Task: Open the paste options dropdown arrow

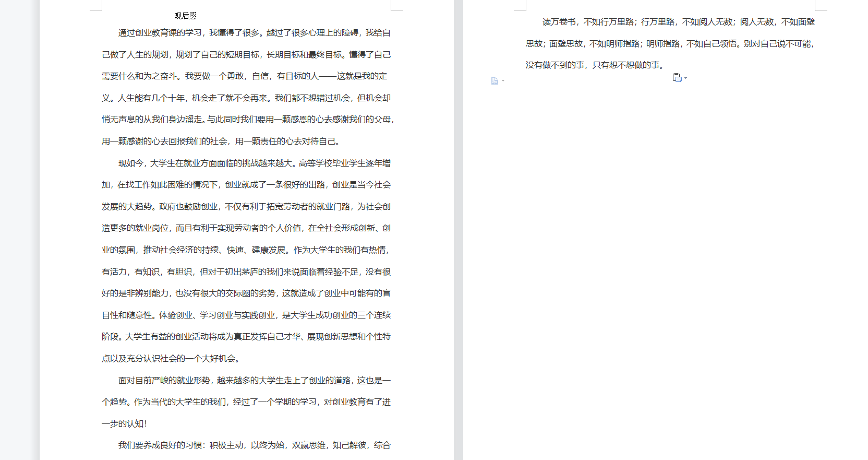Action: 686,78
